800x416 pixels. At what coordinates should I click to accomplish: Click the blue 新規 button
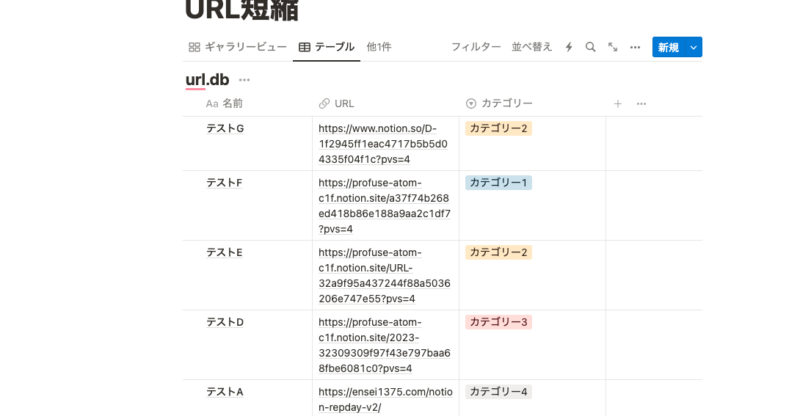(x=668, y=47)
